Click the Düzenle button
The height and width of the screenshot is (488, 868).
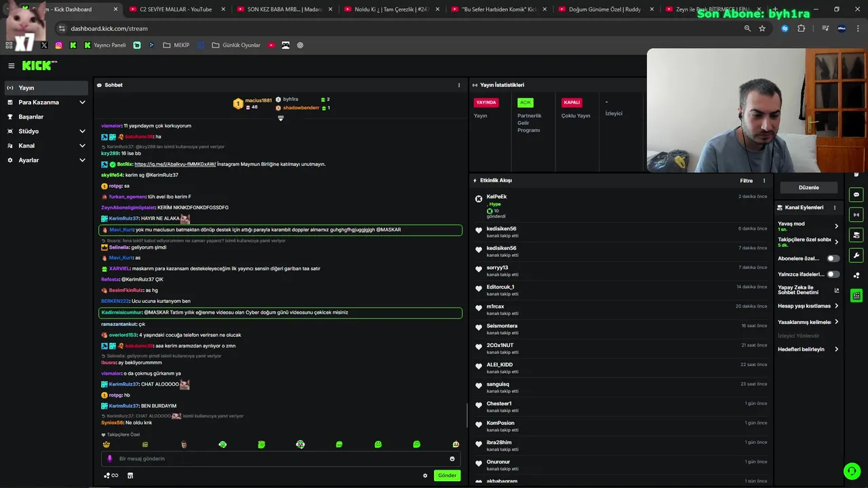pyautogui.click(x=809, y=188)
